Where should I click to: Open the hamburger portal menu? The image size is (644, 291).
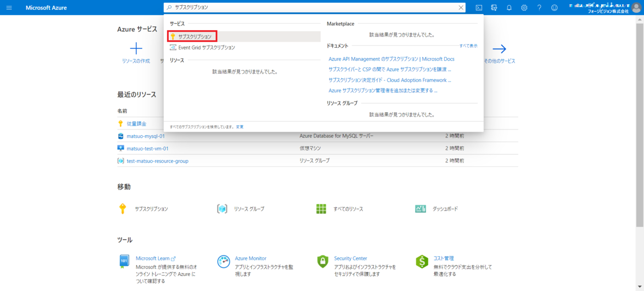9,8
